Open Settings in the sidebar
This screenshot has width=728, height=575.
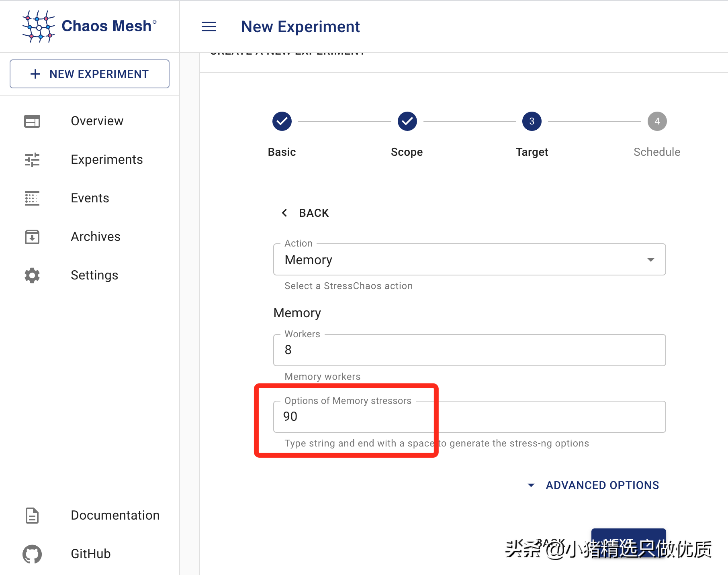click(x=90, y=275)
